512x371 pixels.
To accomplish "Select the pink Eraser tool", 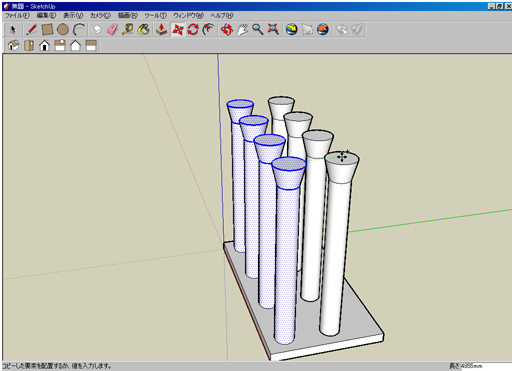I will click(112, 30).
